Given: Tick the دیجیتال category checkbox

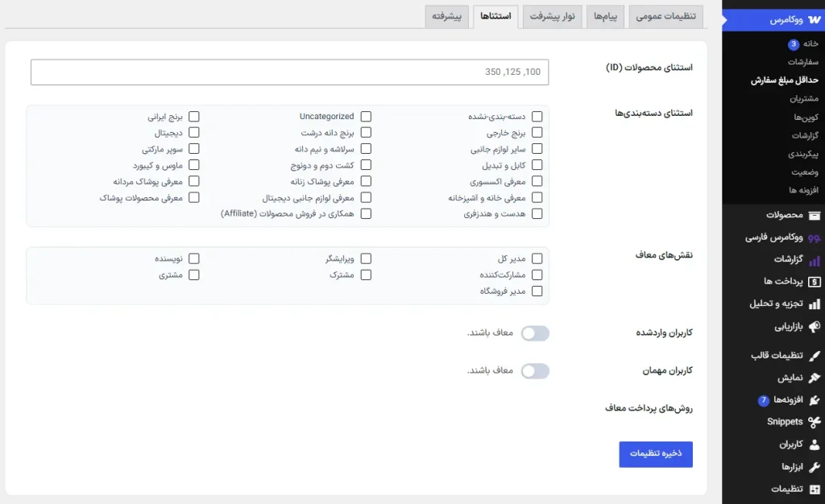Looking at the screenshot, I should 193,132.
